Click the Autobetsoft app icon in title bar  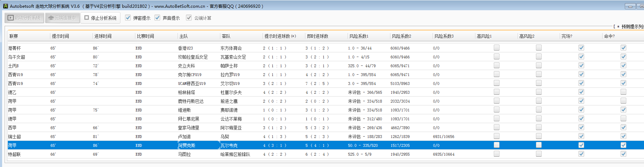point(5,6)
